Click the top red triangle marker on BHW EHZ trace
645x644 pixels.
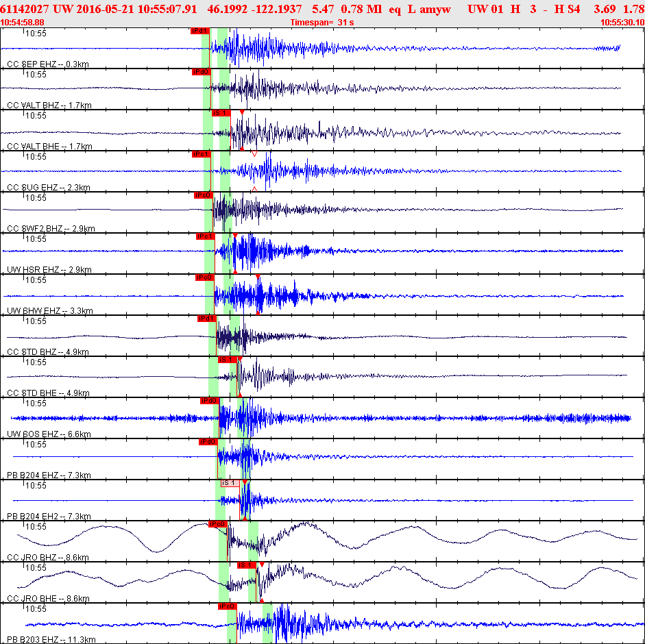[x=258, y=277]
